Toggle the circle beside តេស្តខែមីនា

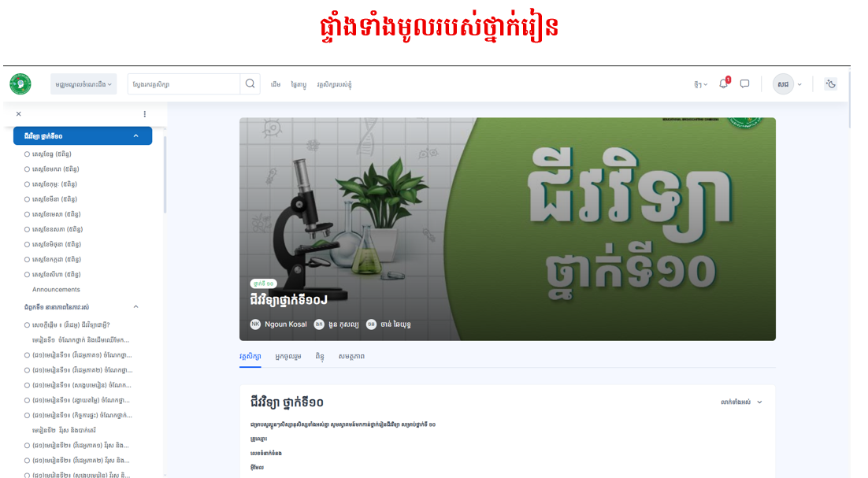(x=28, y=199)
